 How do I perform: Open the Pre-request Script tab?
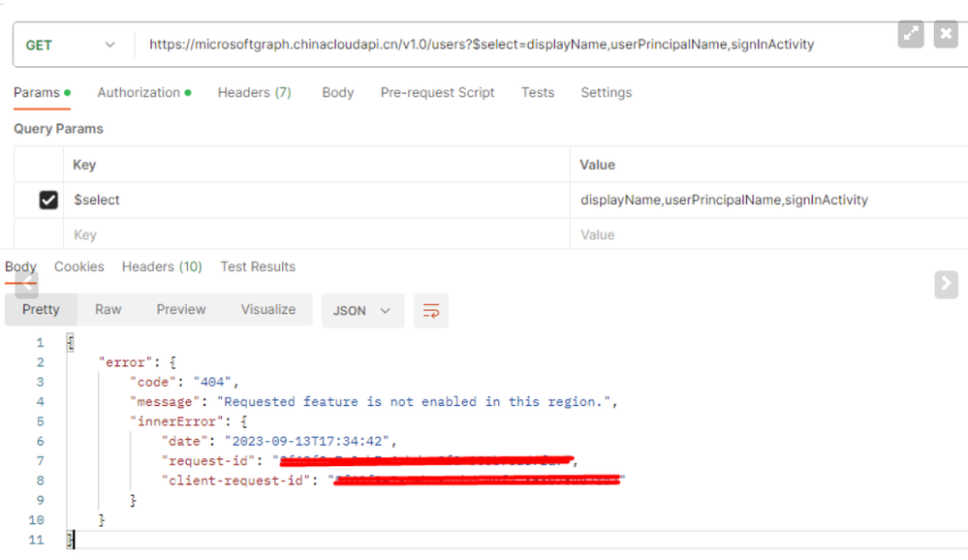437,93
